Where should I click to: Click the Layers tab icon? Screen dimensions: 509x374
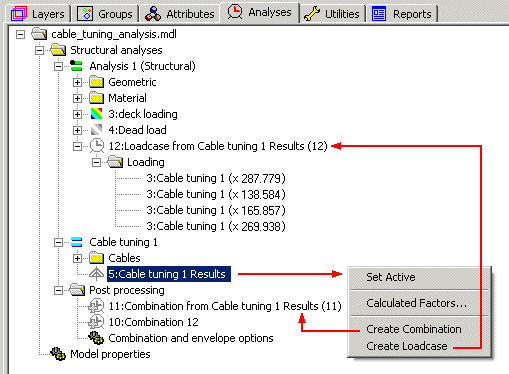click(18, 14)
